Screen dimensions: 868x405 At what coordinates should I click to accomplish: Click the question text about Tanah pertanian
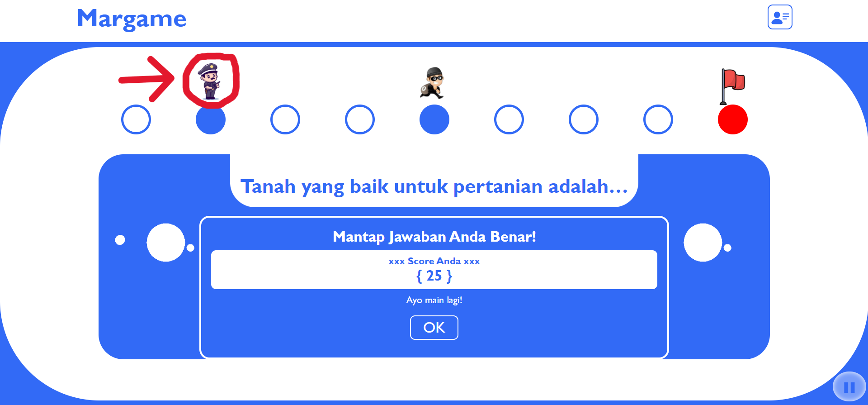434,186
